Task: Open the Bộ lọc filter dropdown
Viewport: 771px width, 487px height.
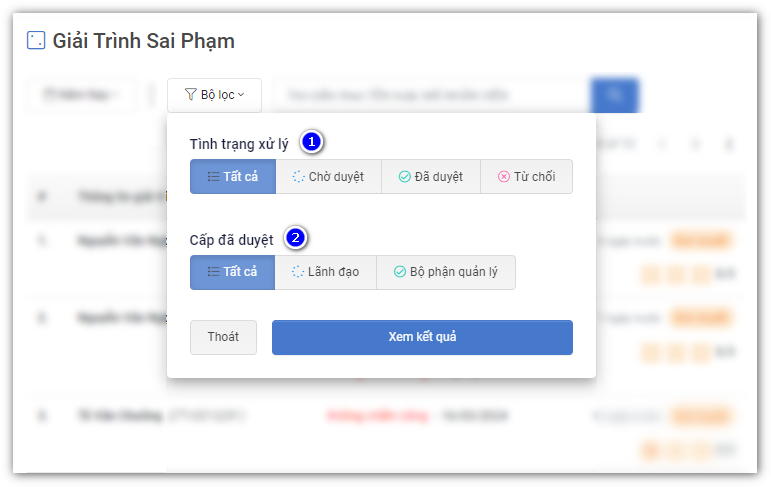Action: click(214, 95)
